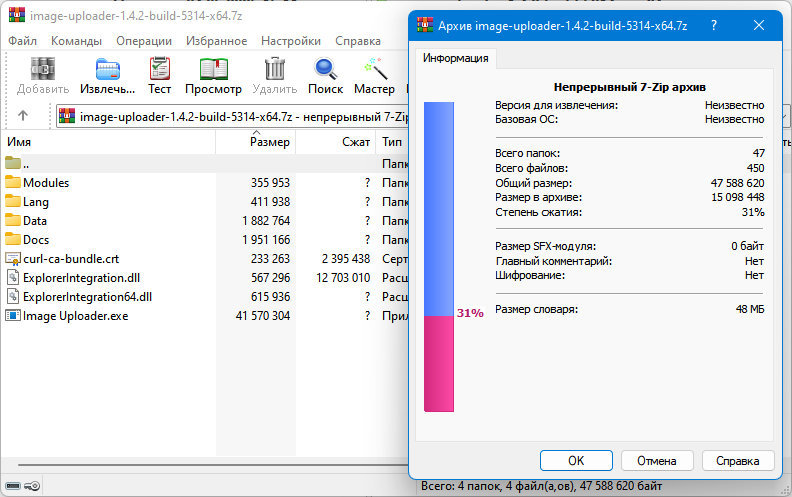
Task: Click the Data size 1 882 764
Action: point(266,221)
